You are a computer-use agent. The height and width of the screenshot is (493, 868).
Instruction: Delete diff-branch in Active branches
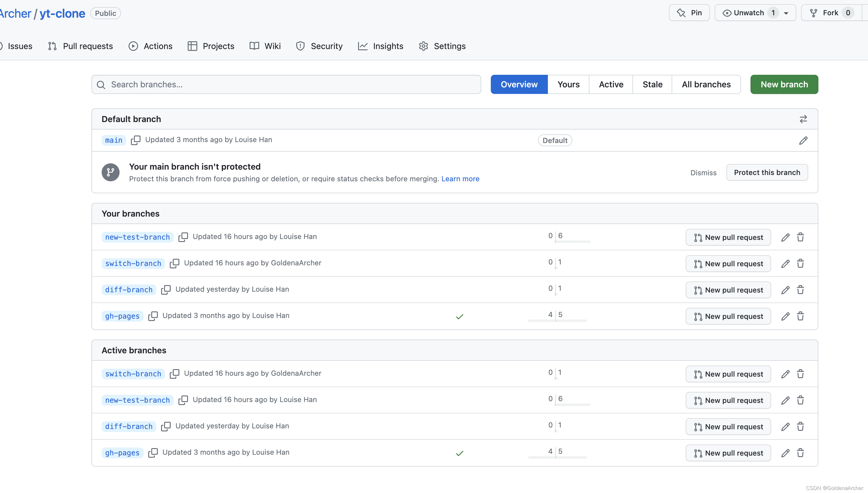[800, 427]
